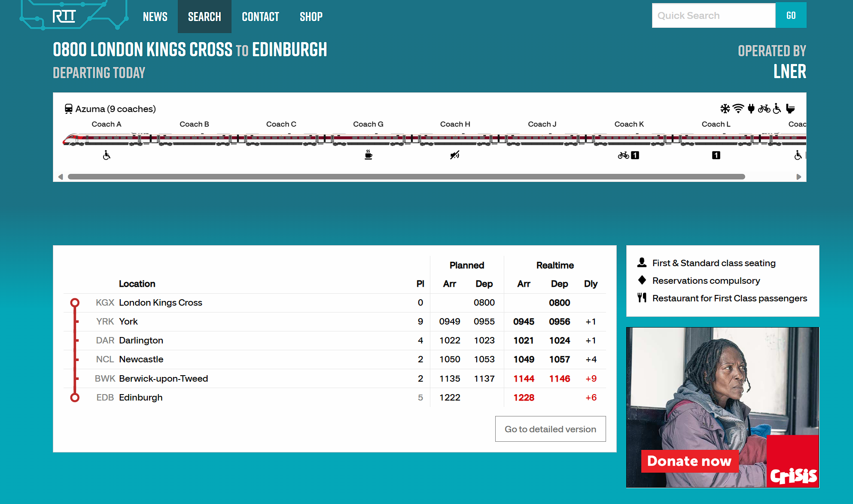The image size is (853, 504).
Task: Click the horizontal scrollbar thumb in coach panel
Action: (406, 177)
